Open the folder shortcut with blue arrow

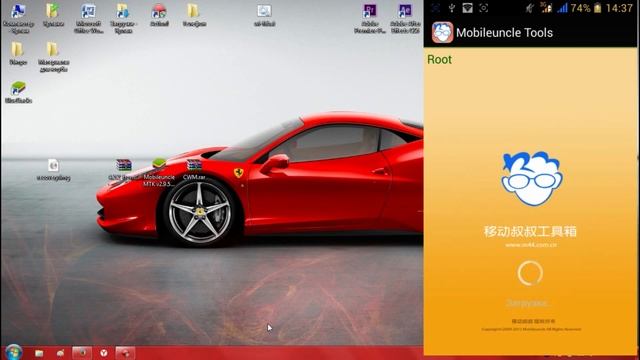[123, 11]
